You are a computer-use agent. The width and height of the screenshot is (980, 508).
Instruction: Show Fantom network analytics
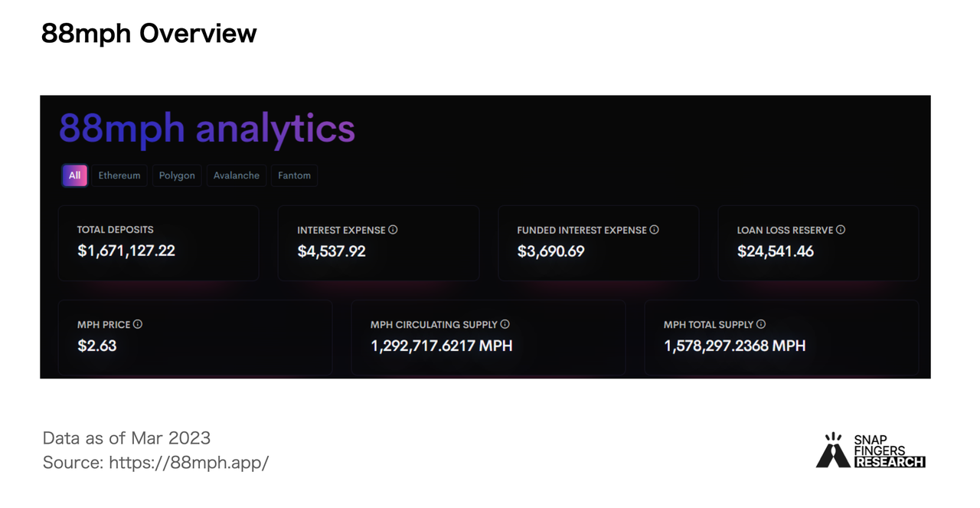[294, 175]
